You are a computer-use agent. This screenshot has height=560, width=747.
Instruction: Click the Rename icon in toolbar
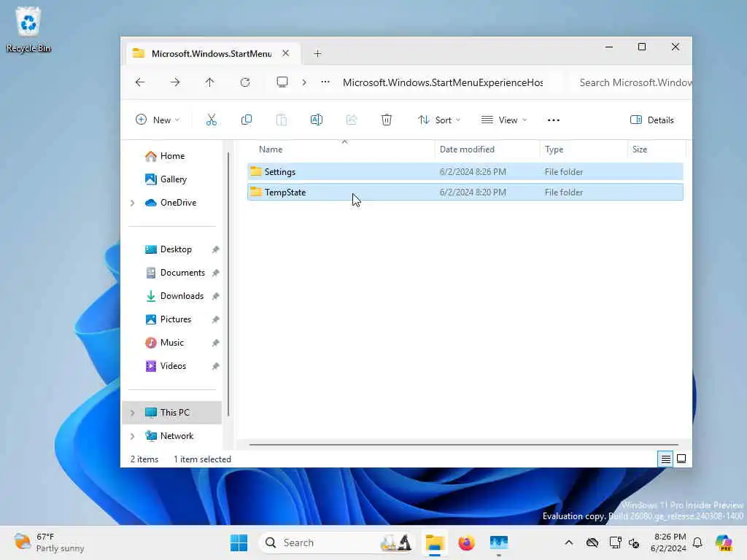point(317,120)
